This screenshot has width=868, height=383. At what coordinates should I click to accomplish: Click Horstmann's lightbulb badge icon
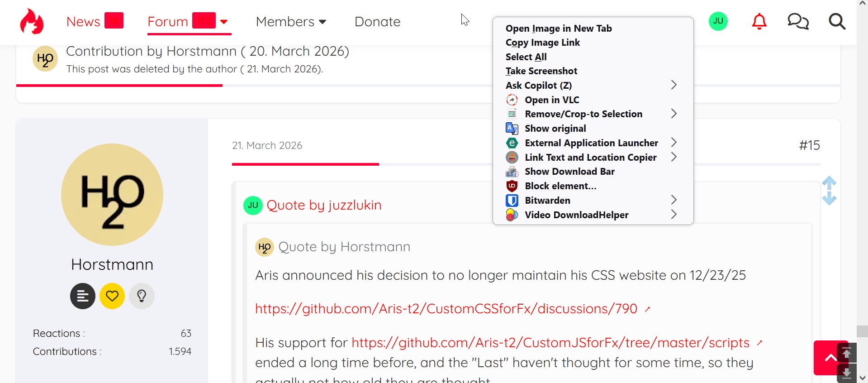coord(142,296)
